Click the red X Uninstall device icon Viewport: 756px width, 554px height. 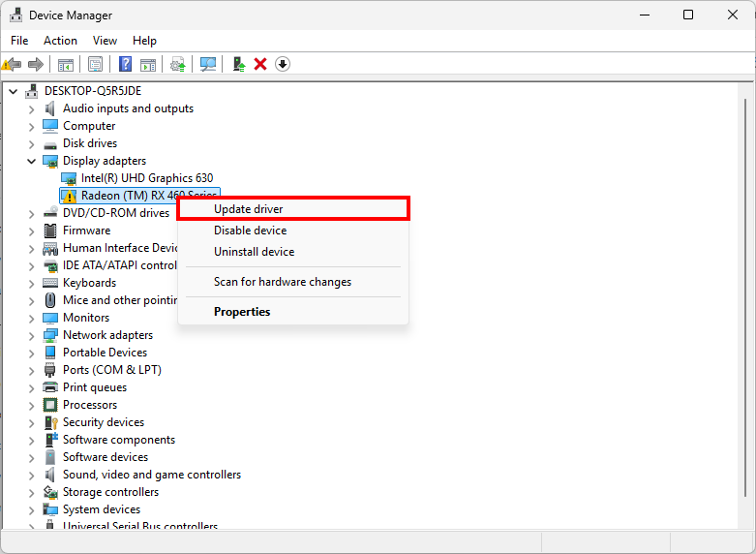pyautogui.click(x=260, y=64)
